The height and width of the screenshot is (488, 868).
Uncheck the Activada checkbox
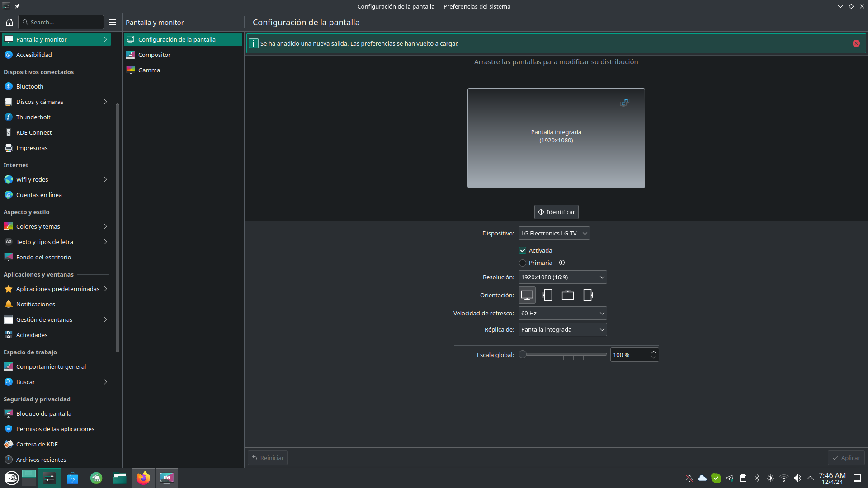[523, 250]
